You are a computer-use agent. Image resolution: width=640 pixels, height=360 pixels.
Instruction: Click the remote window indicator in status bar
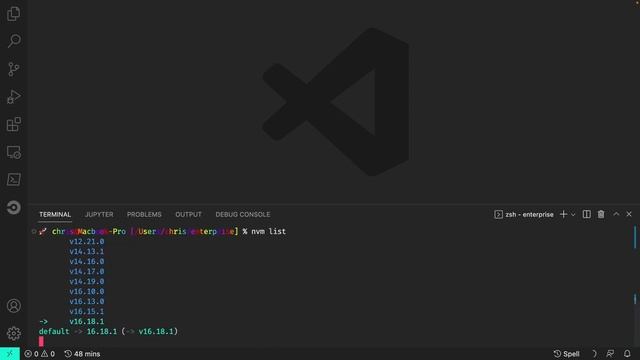[10, 354]
